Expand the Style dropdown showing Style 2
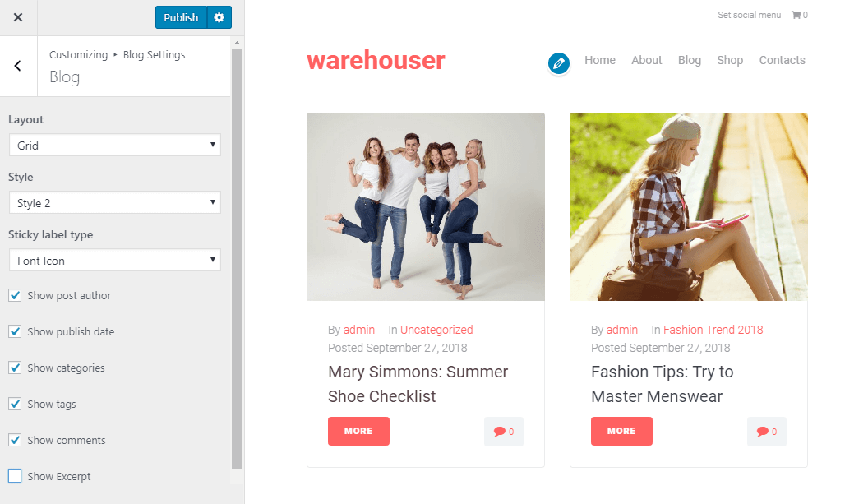The height and width of the screenshot is (504, 868). click(x=114, y=203)
